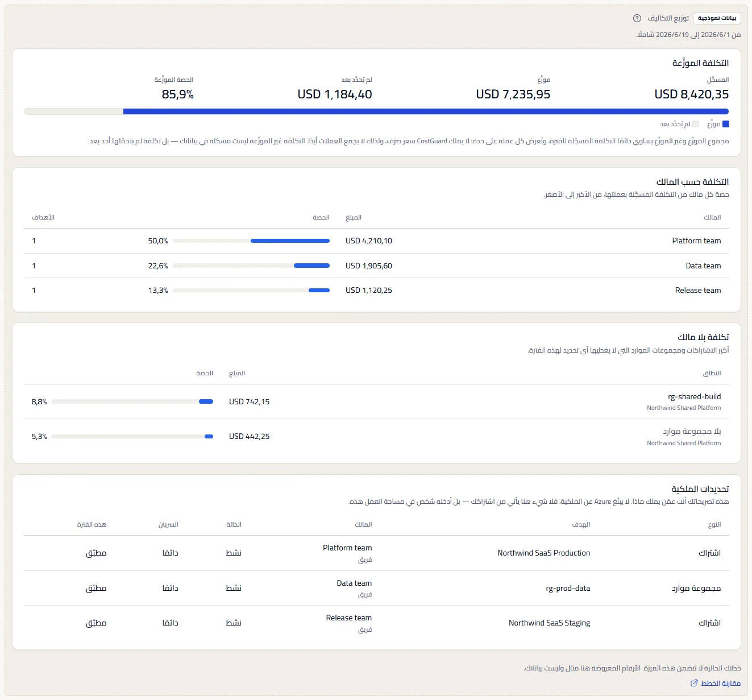Click the Release team 13,3% share bar
Viewport: 752px width, 700px height.
coord(251,291)
